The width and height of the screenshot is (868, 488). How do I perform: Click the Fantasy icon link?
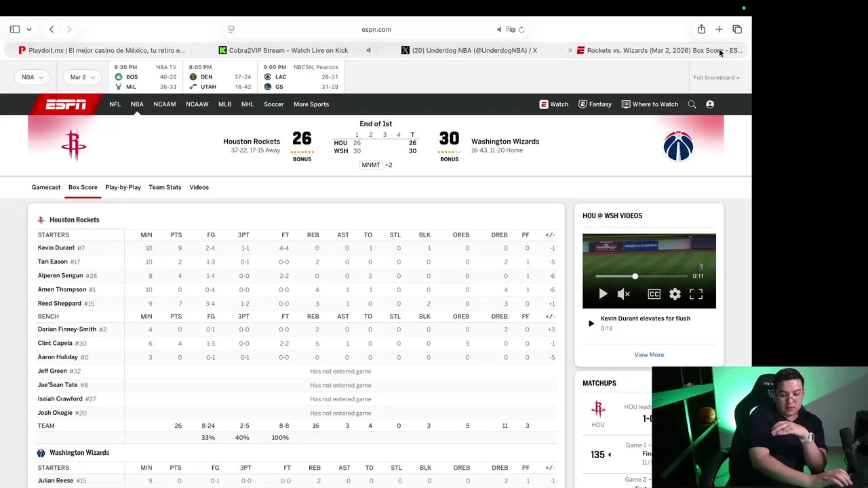tap(595, 104)
